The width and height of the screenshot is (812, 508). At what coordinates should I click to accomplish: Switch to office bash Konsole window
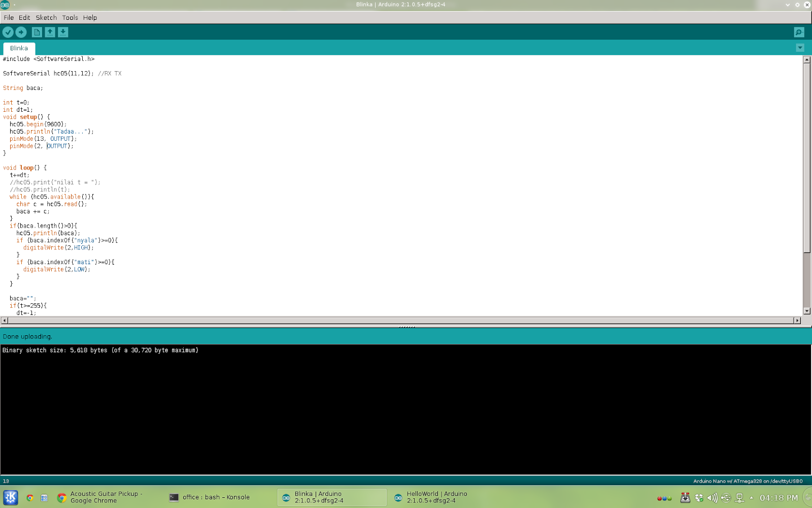point(217,497)
